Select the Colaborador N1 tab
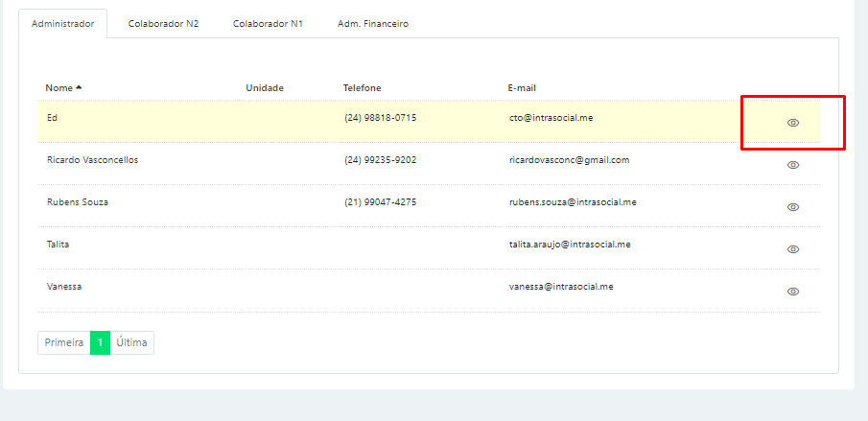This screenshot has height=421, width=868. point(268,24)
